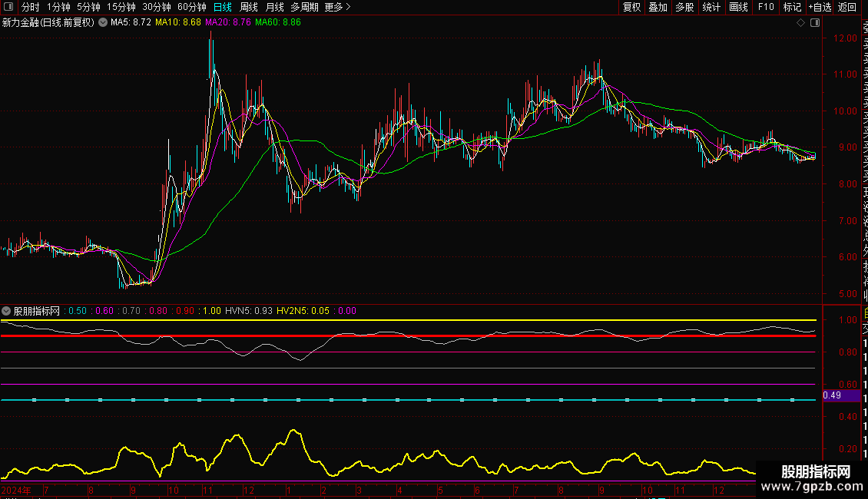Toggle the left sidebar panel icon
This screenshot has height=499, width=868.
click(x=8, y=7)
